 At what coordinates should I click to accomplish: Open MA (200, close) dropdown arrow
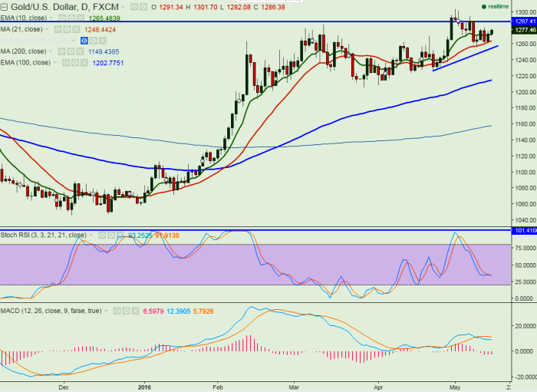pyautogui.click(x=51, y=51)
